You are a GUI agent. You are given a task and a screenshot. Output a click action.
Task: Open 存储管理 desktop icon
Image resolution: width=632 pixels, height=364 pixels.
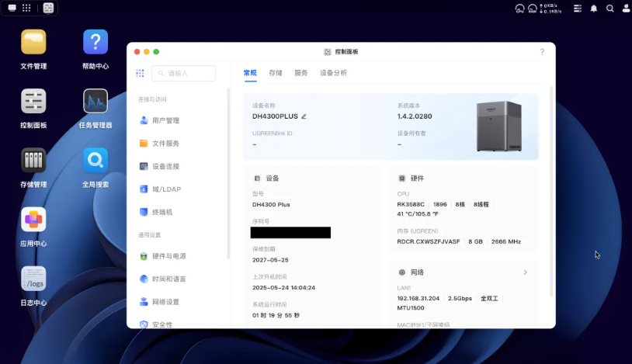33,161
